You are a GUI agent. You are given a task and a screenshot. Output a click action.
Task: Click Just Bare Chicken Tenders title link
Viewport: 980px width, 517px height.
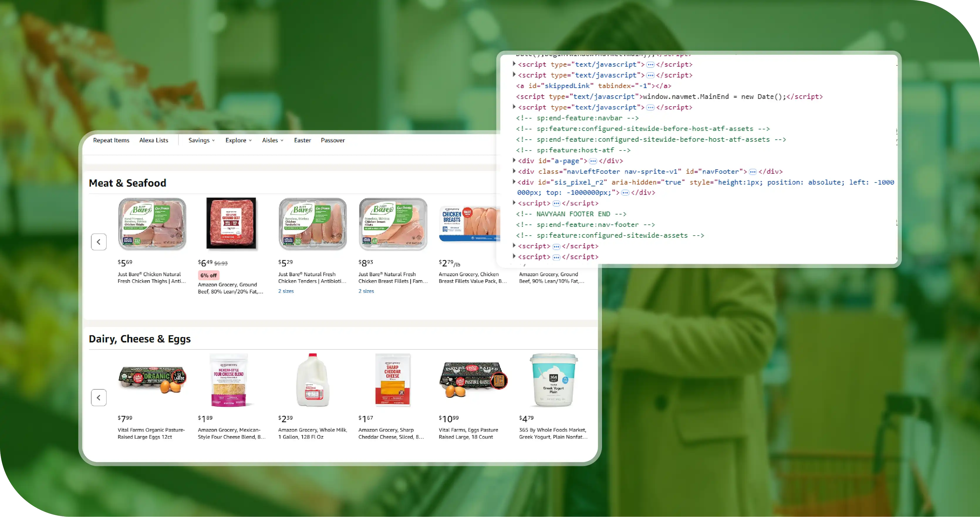[312, 278]
